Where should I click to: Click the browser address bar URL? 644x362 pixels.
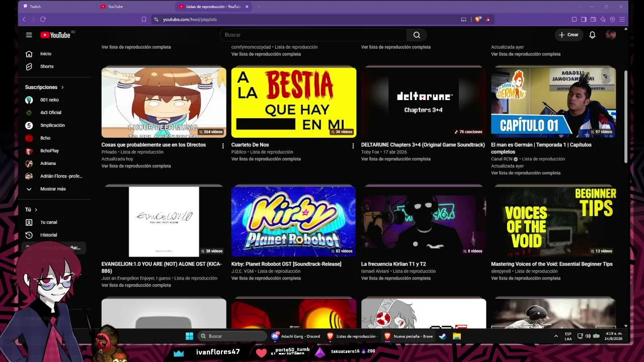point(190,19)
